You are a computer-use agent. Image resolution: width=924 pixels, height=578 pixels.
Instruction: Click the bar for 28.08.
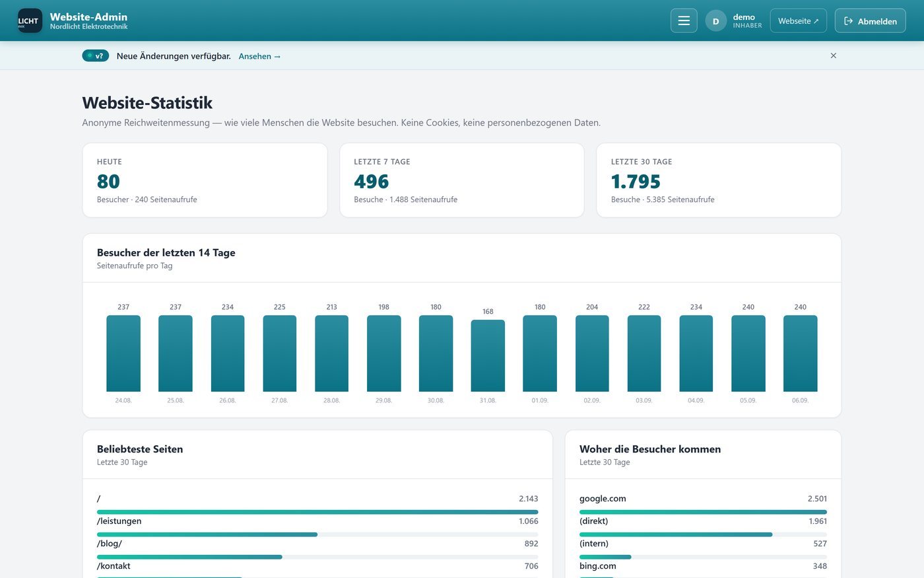(332, 353)
